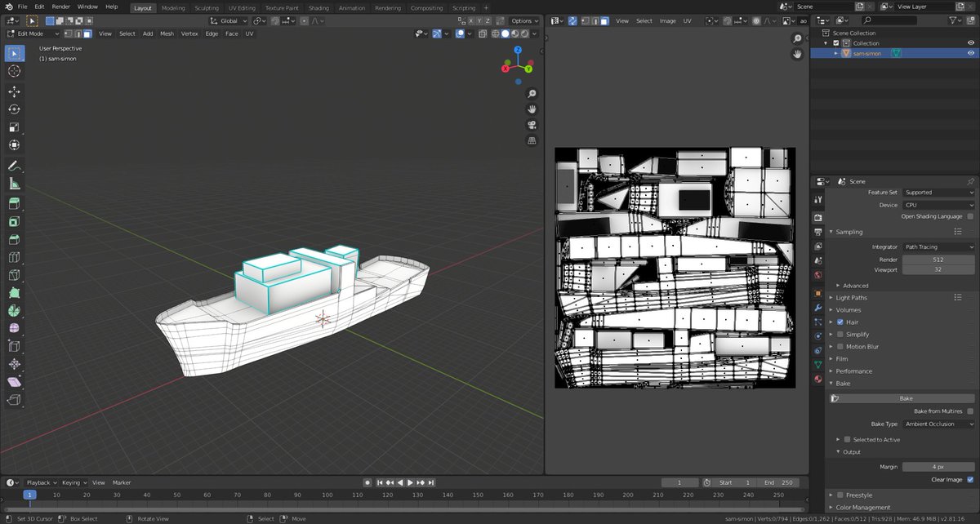
Task: Switch orthographic/perspective grid icon
Action: [532, 140]
